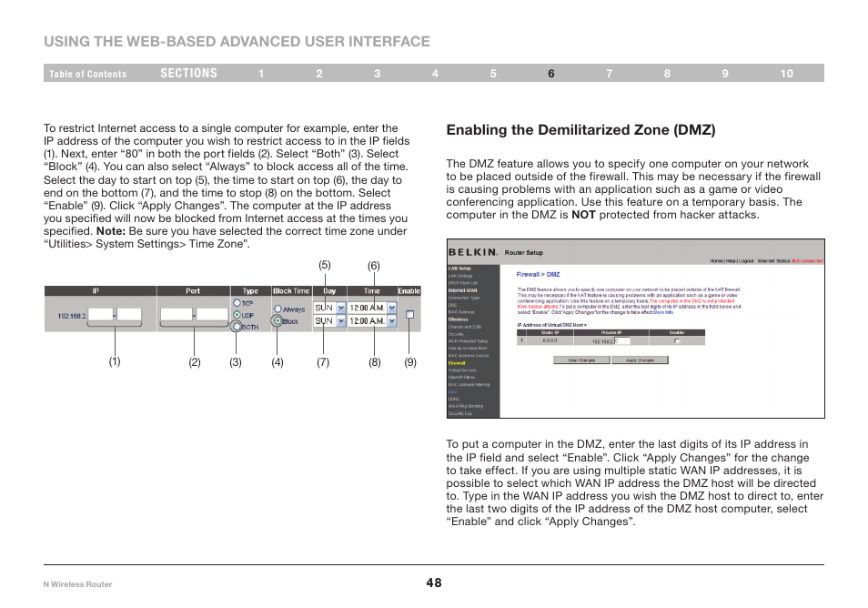Open MAC Address Filtering in sidebar
Viewport: 868px width, 608px height.
click(469, 385)
